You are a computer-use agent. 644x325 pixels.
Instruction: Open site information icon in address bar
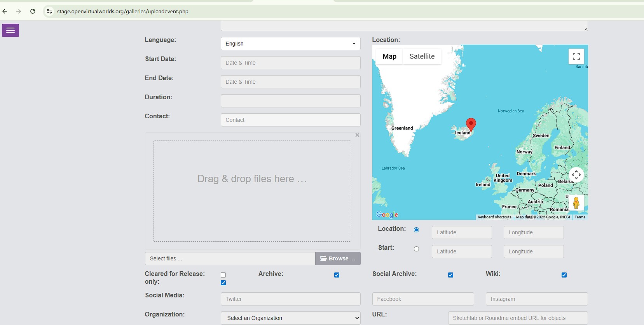click(x=49, y=11)
